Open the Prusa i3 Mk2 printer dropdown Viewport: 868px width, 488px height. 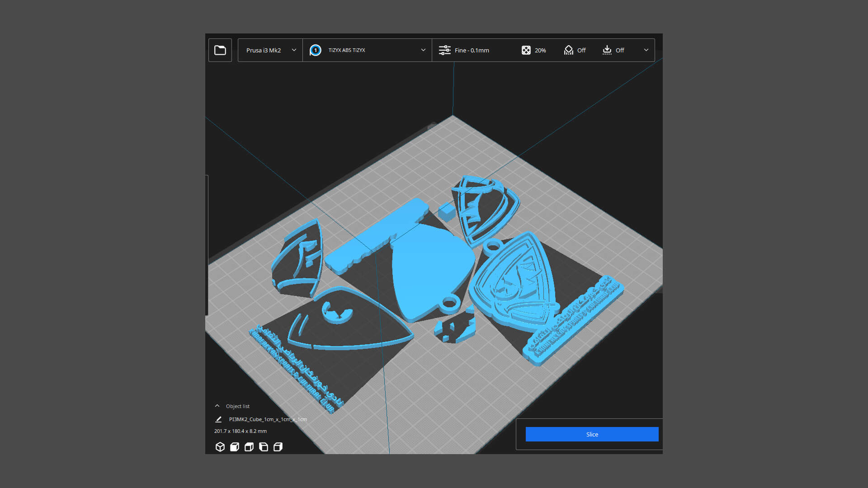click(x=270, y=50)
